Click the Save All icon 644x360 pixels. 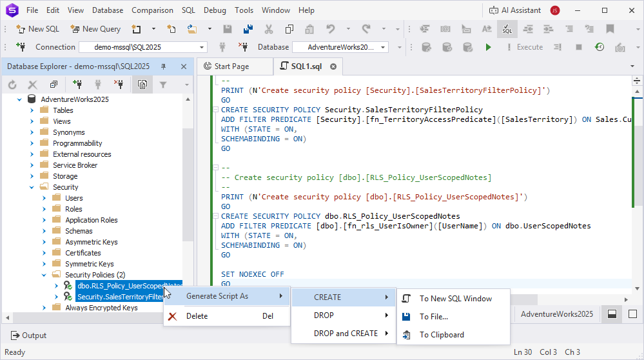point(248,29)
